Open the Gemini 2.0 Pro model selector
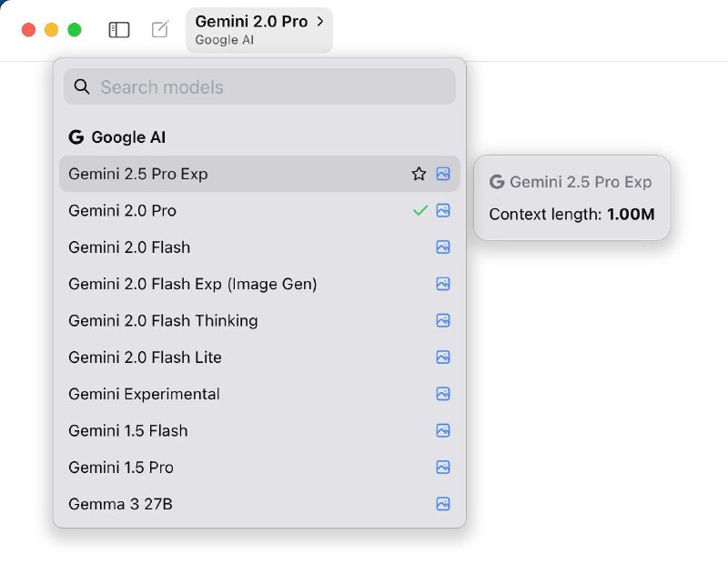Image resolution: width=728 pixels, height=564 pixels. (259, 30)
